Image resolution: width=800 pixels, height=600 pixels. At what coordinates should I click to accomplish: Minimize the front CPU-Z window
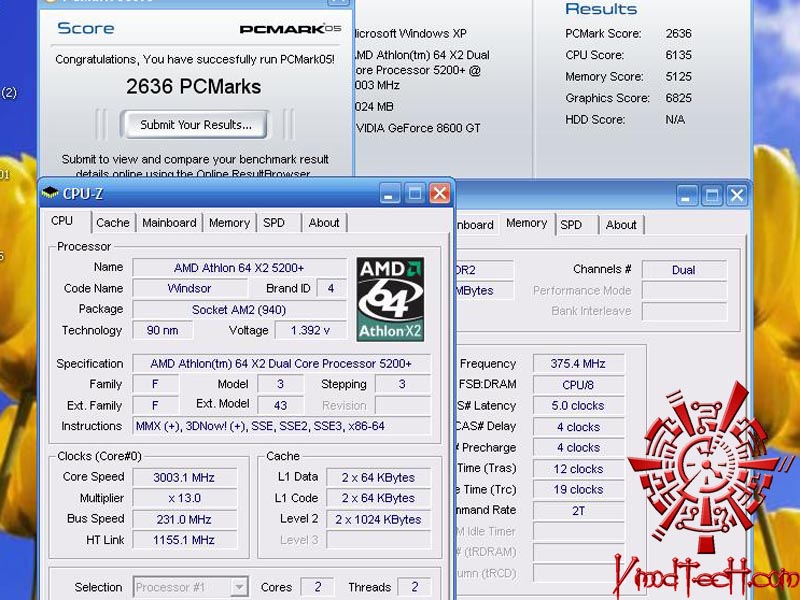click(x=389, y=193)
